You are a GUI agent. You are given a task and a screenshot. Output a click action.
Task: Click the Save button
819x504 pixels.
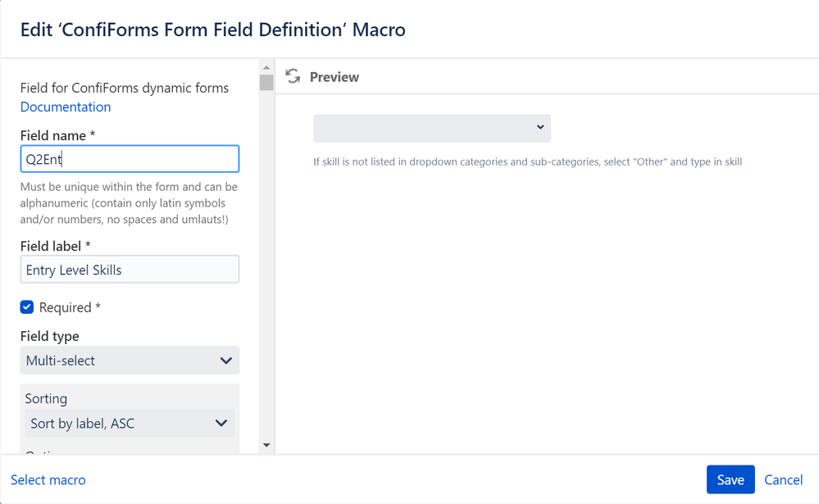pyautogui.click(x=730, y=479)
